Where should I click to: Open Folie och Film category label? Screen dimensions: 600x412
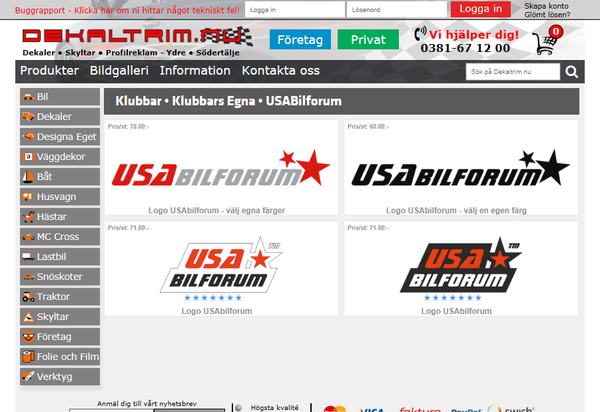(68, 357)
